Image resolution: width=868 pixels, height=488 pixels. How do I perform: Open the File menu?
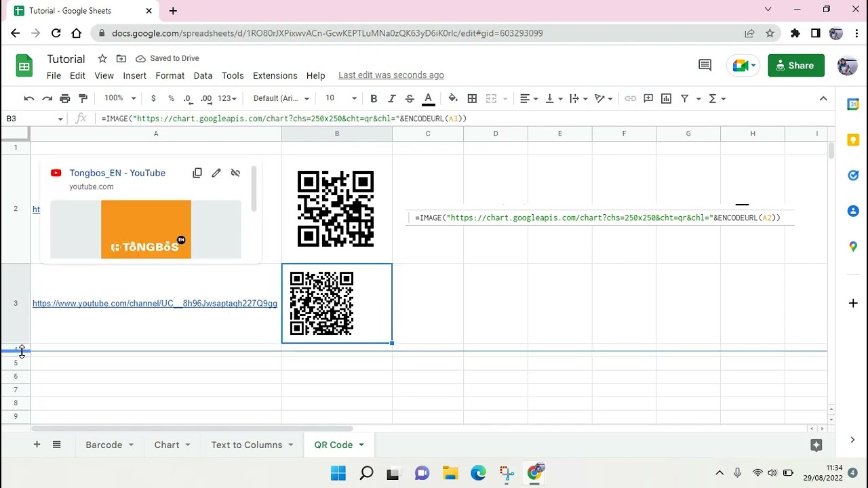pyautogui.click(x=54, y=75)
